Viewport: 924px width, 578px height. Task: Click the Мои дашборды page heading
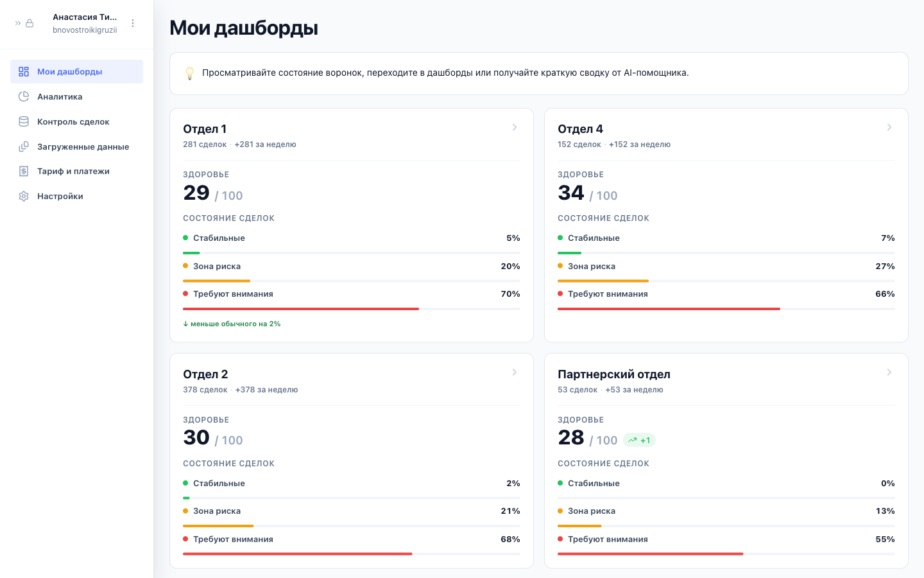244,28
